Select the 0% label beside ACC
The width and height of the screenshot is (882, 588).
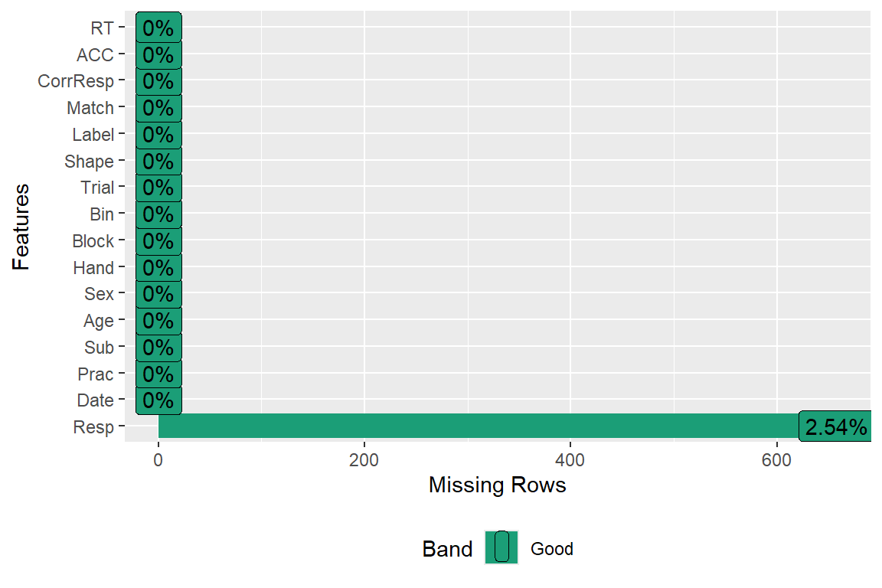point(158,55)
